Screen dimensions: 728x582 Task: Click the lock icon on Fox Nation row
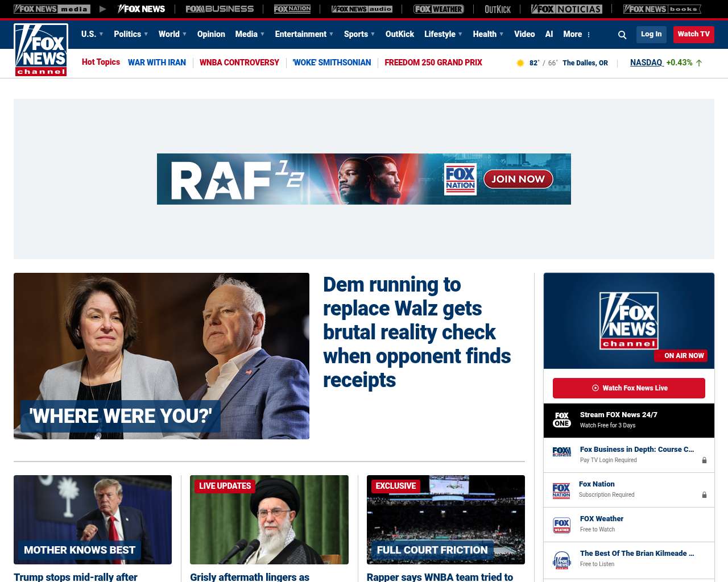[704, 495]
